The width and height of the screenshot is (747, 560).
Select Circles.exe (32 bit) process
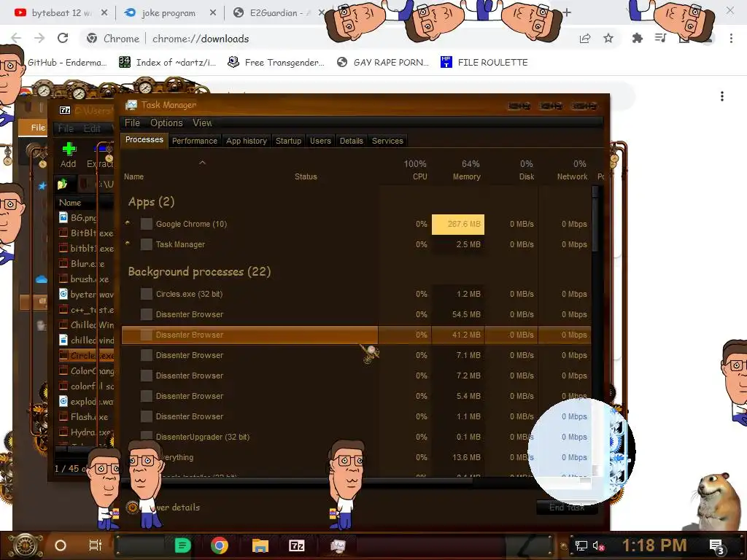[x=356, y=294]
